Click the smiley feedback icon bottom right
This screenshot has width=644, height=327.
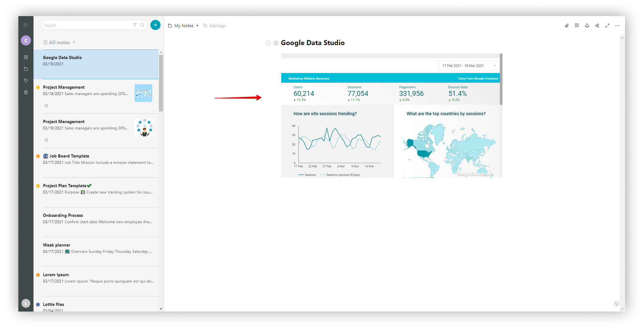tap(617, 304)
